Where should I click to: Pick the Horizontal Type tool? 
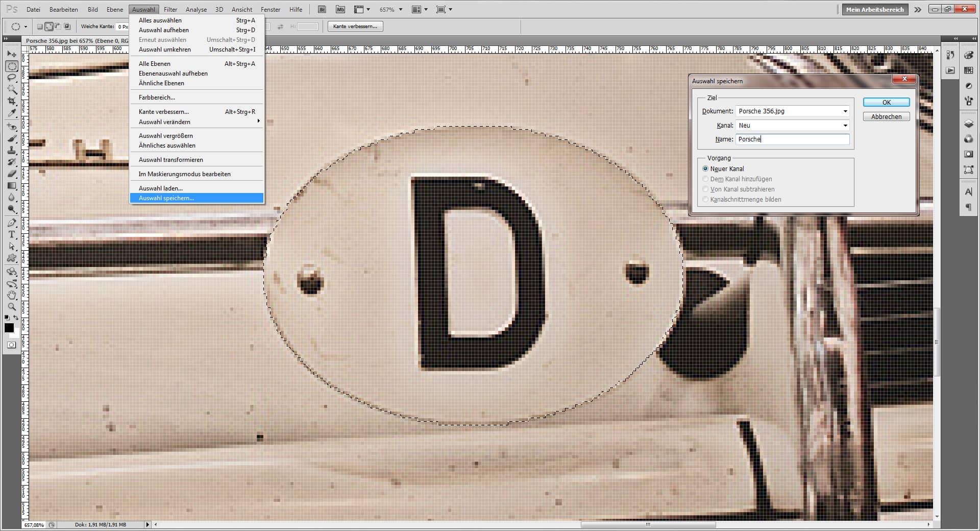tap(11, 235)
